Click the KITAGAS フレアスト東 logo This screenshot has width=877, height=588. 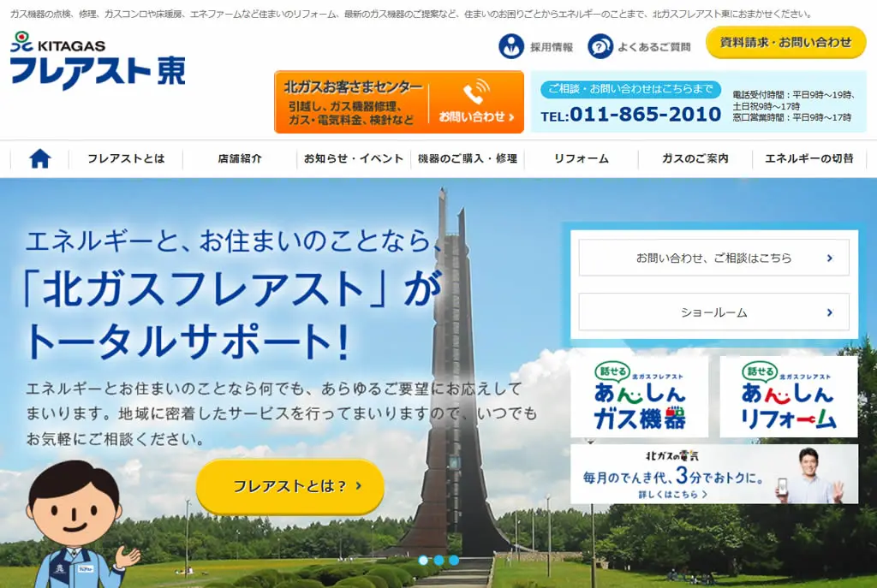(x=98, y=61)
